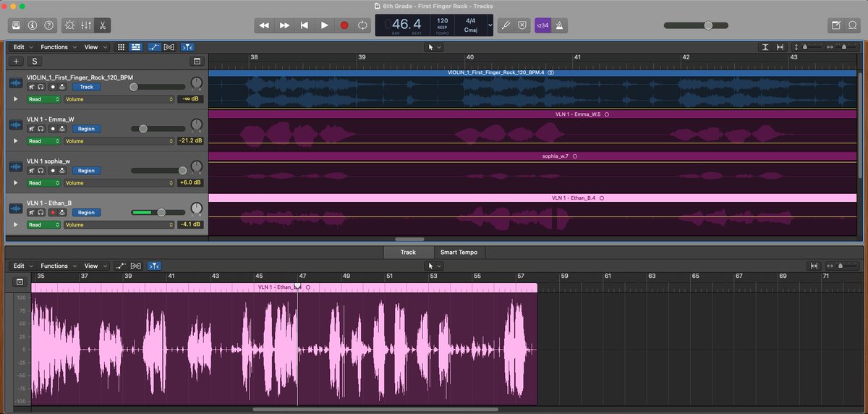Viewport: 868px width, 414px height.
Task: Toggle the metronome click
Action: point(561,25)
